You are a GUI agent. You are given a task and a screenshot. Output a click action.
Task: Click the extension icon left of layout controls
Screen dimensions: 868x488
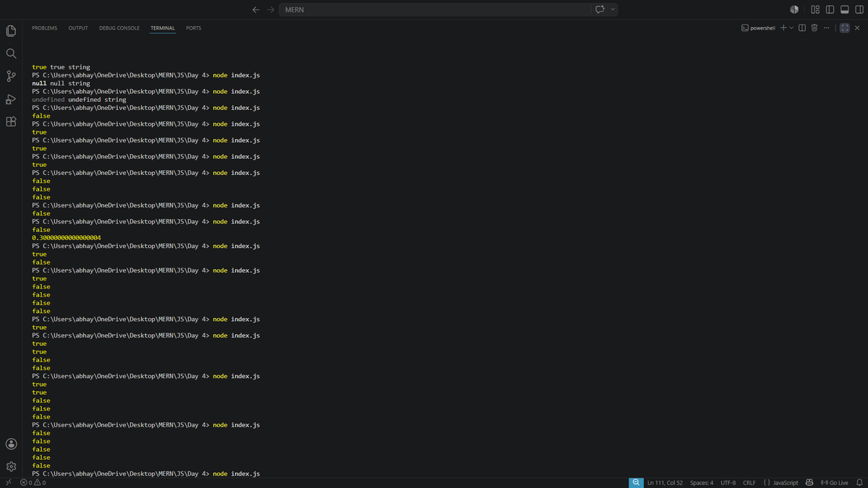(794, 9)
